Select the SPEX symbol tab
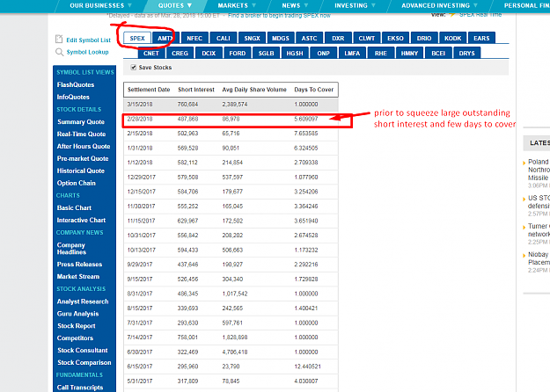The image size is (550, 392). 137,38
